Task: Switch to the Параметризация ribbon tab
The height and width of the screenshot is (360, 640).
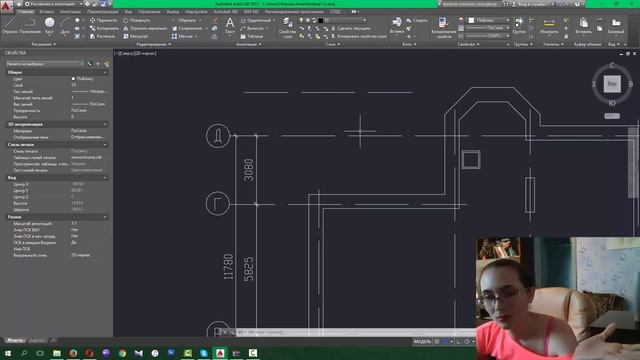Action: (102, 12)
